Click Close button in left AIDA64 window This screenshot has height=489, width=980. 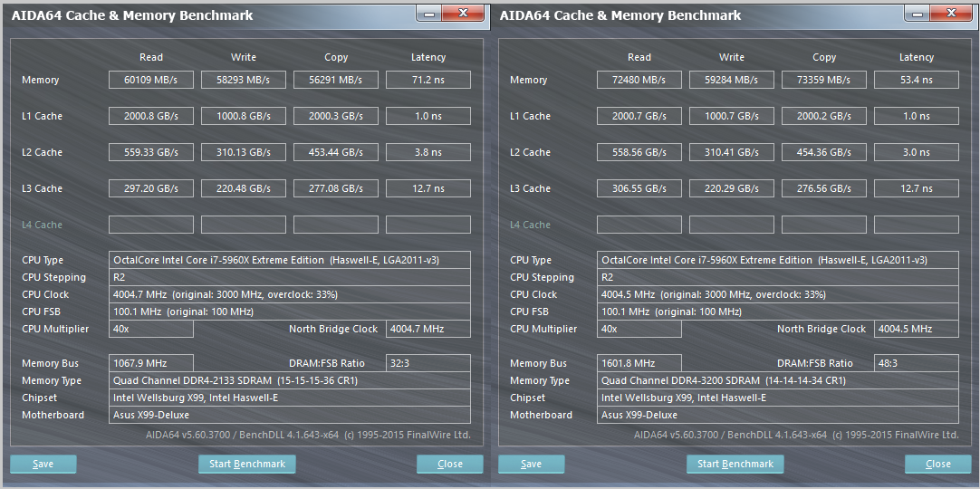pos(450,464)
